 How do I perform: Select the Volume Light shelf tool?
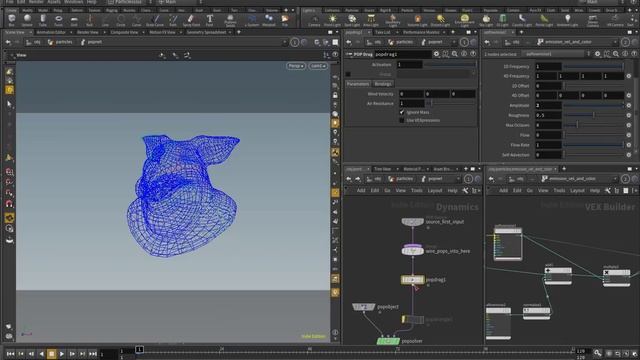[x=418, y=20]
